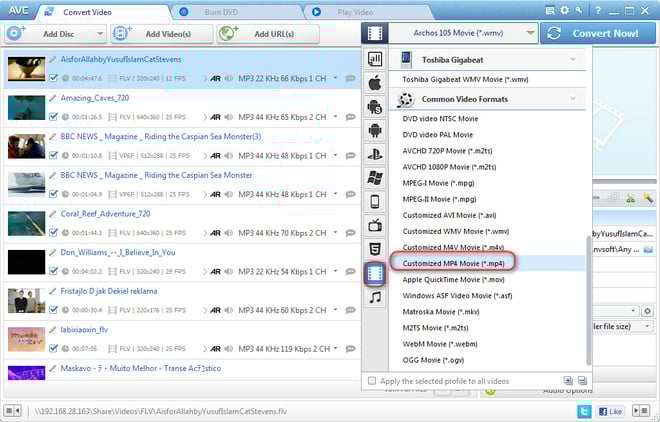Choose DVD video NTSC Movie
Viewport: 660px width, 422px height.
click(440, 119)
